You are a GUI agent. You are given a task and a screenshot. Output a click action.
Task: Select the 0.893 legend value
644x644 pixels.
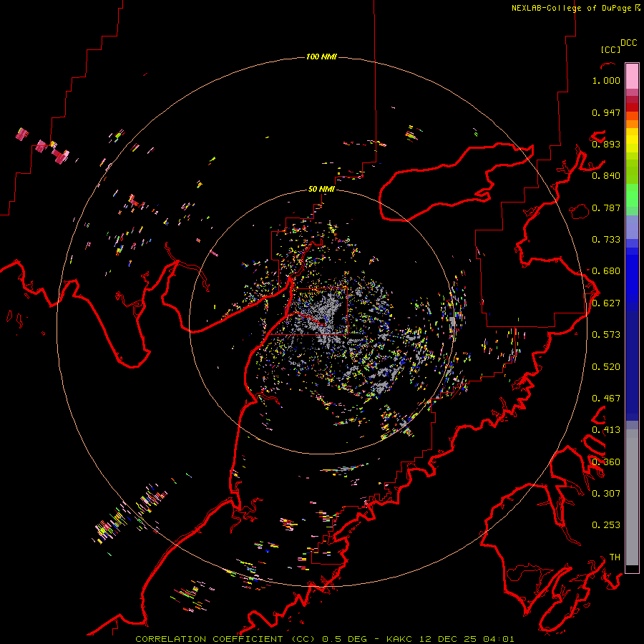pos(606,144)
